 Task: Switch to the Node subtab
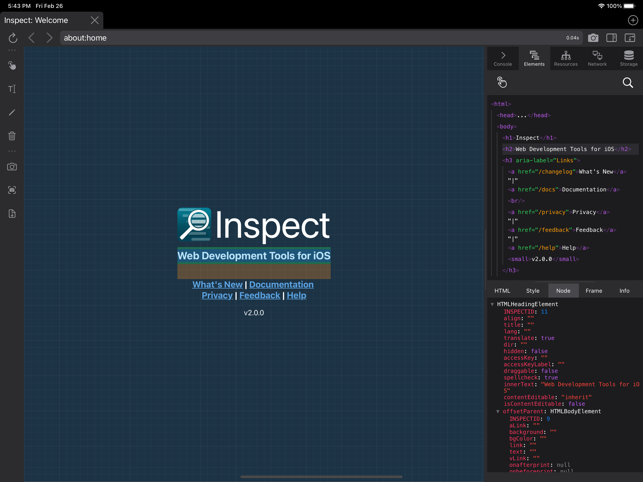(563, 290)
